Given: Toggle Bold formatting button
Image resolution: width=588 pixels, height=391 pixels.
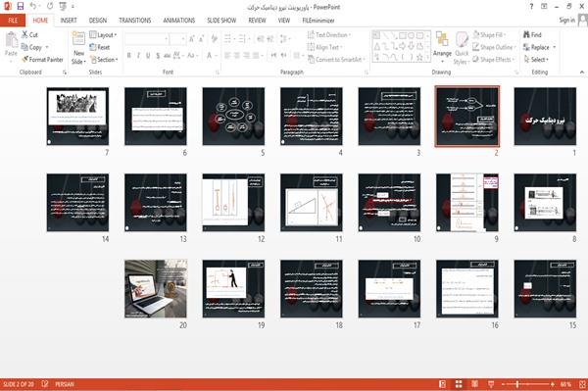Looking at the screenshot, I should click(x=129, y=56).
